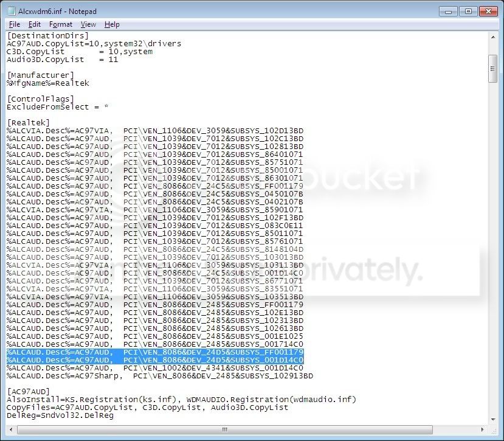Click the line ending SUBSYS_86401071
This screenshot has height=441, width=504.
pos(155,155)
